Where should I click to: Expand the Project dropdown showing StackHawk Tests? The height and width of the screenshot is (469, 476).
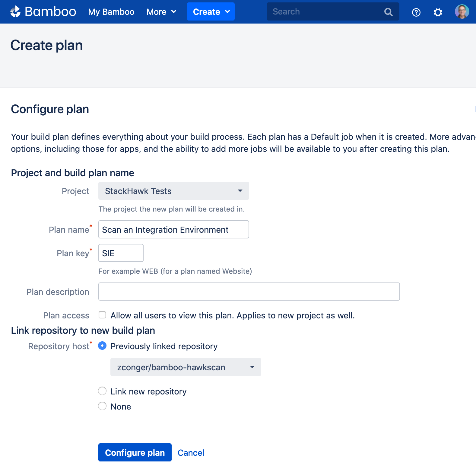173,191
